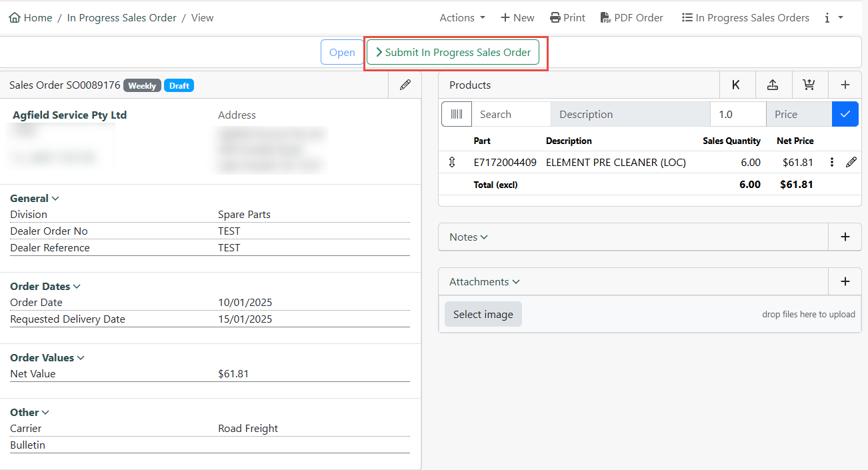The height and width of the screenshot is (470, 868).
Task: Click the shopping cart icon in Products
Action: coord(809,85)
